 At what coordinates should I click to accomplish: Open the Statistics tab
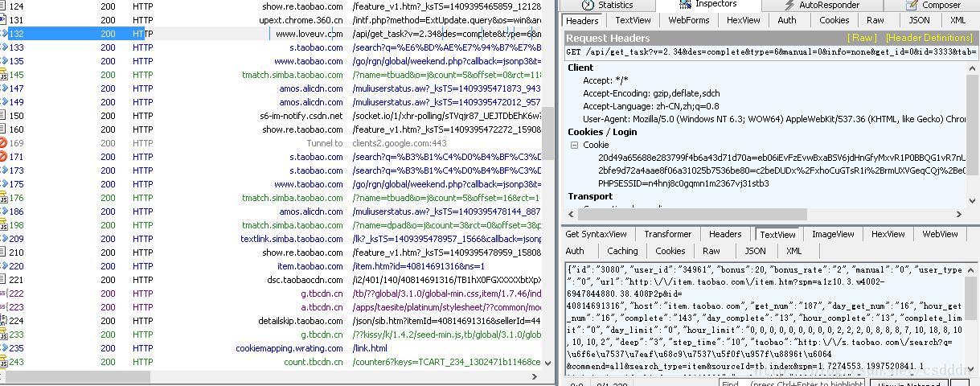point(608,5)
